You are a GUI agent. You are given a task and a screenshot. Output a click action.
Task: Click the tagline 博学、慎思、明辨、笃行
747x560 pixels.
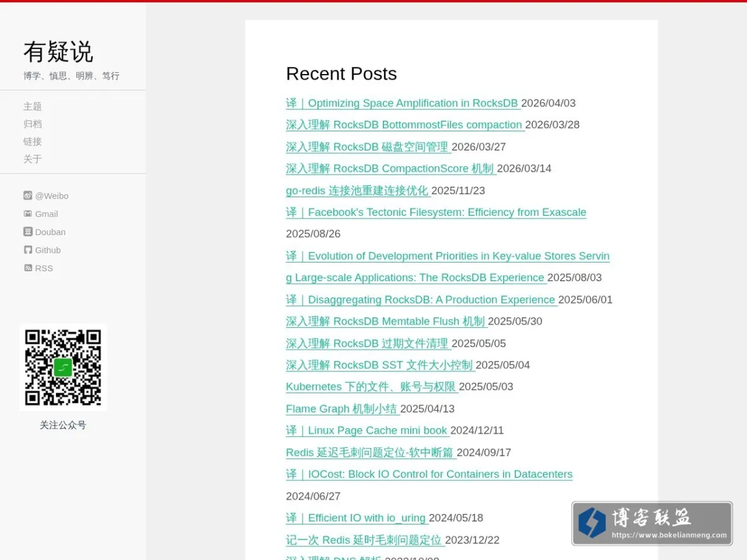click(72, 76)
